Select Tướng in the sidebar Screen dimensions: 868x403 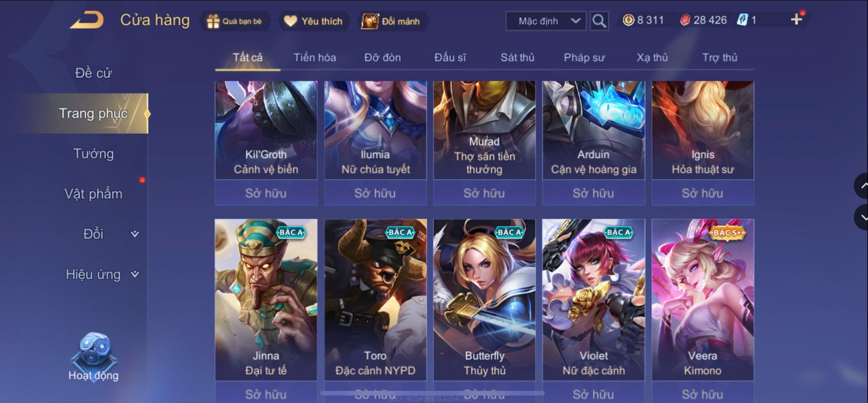pyautogui.click(x=94, y=153)
